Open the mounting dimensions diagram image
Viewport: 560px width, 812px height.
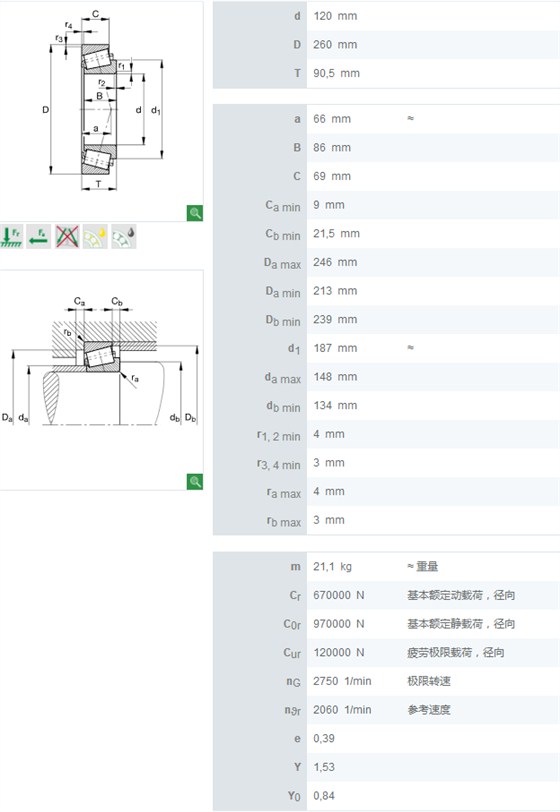click(99, 361)
